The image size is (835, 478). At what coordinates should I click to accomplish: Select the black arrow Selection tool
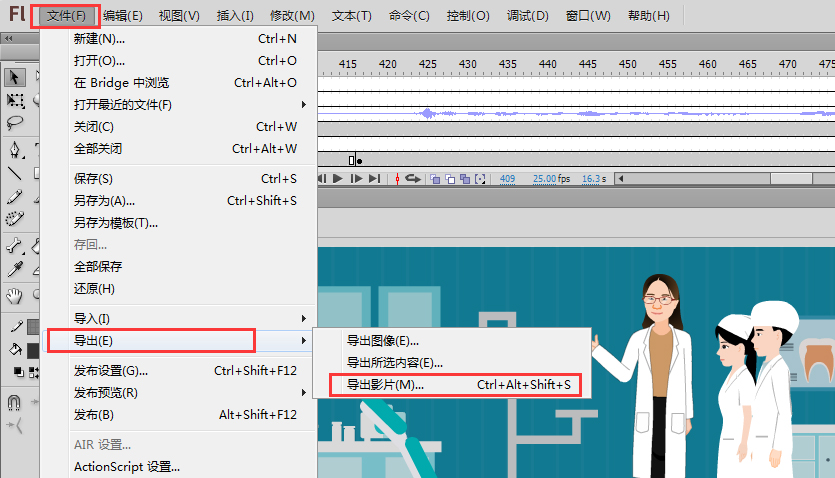point(15,78)
